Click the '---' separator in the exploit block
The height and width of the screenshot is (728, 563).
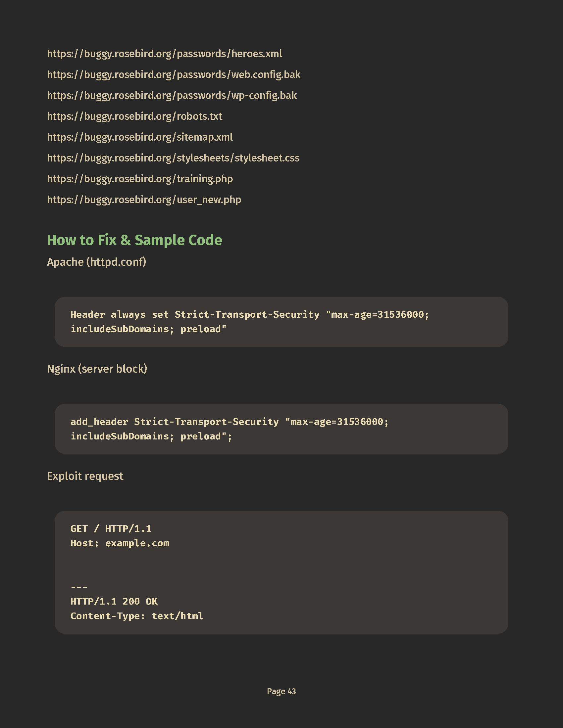click(79, 587)
